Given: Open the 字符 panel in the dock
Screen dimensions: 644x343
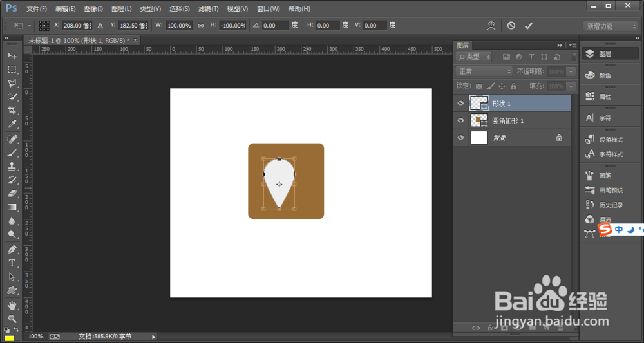Looking at the screenshot, I should pyautogui.click(x=611, y=118).
